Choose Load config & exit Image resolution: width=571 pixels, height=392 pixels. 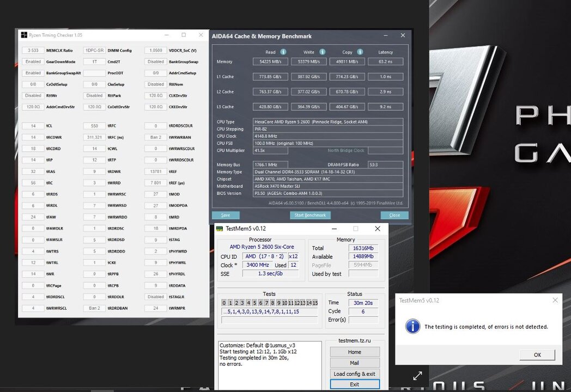(x=354, y=373)
